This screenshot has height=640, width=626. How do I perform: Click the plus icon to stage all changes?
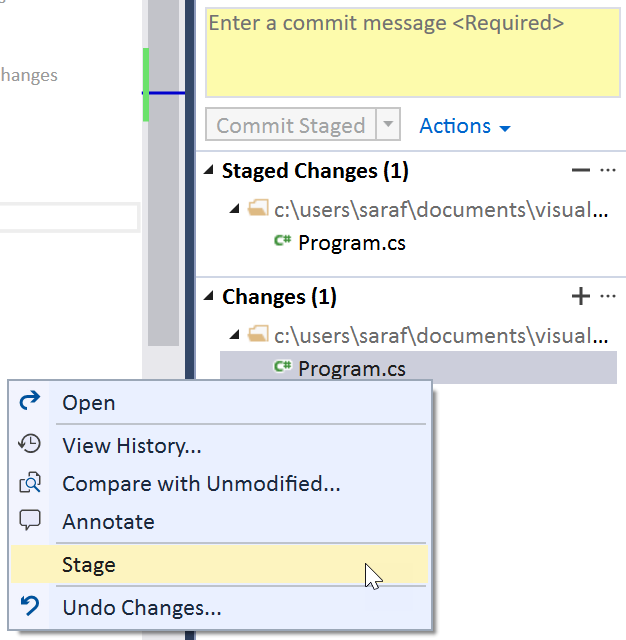[x=580, y=297]
